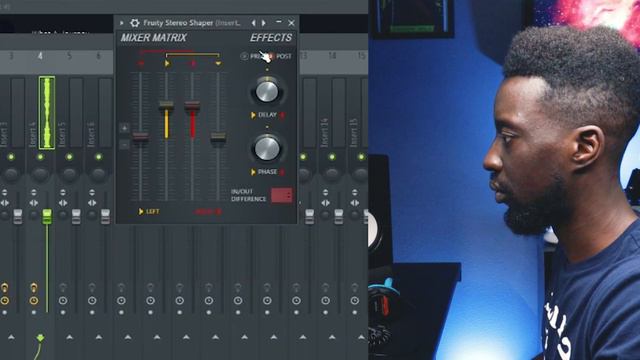Click the EFFECTS heading
The image size is (640, 360).
pos(271,38)
